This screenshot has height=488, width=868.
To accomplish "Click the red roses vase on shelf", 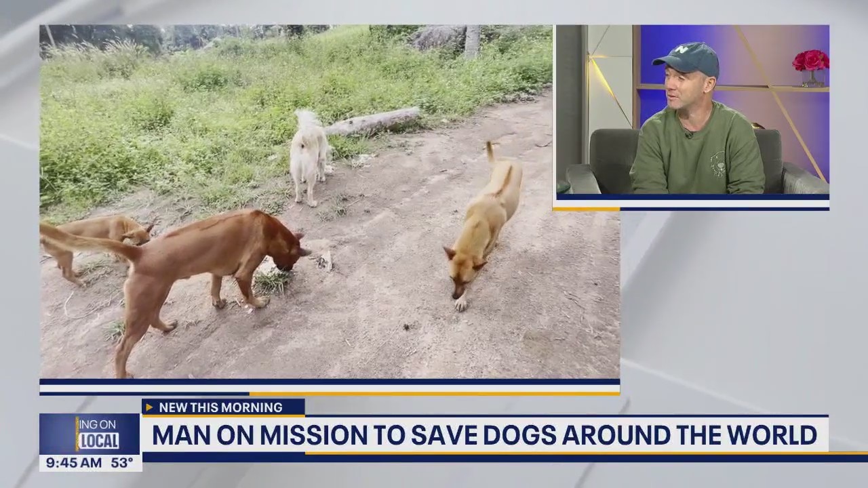I will 811,68.
